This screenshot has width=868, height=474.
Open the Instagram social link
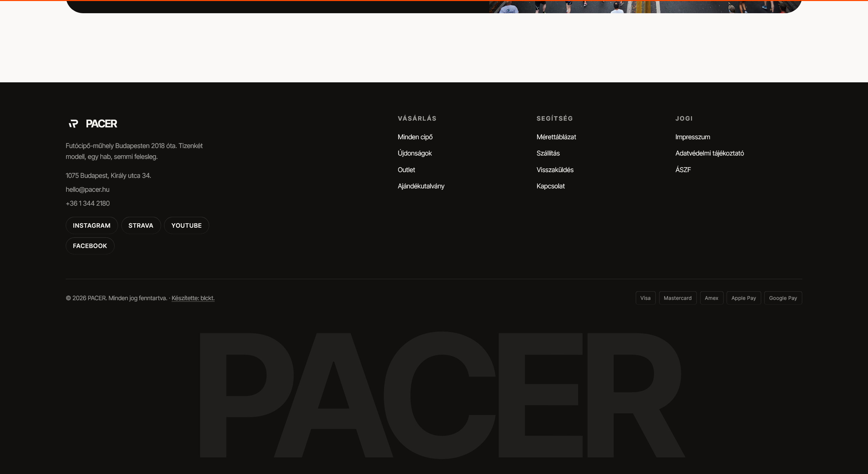pyautogui.click(x=92, y=225)
